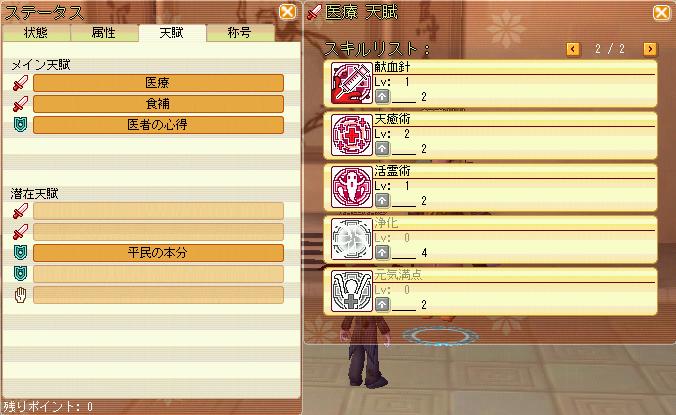Click the first empty 潜在天賦 slot
The image size is (676, 415).
click(x=158, y=211)
